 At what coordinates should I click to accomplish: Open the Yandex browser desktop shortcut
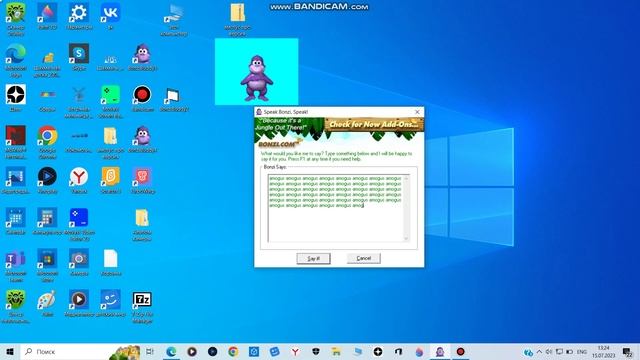click(x=79, y=180)
